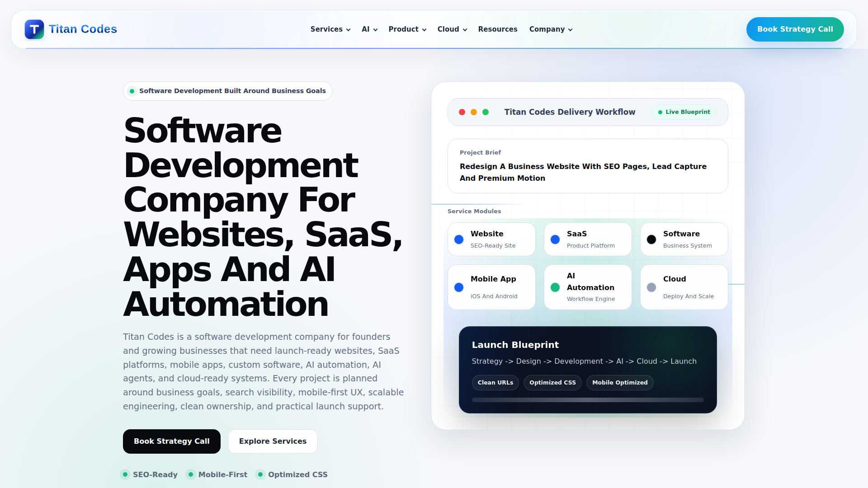Click the green dot beside SEO-Ready
Viewport: 868px width, 488px height.
(125, 474)
